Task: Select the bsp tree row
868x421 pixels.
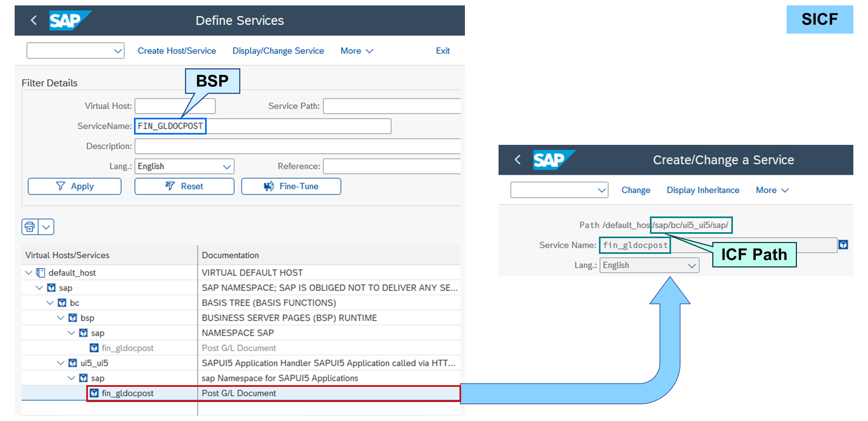Action: click(x=241, y=318)
